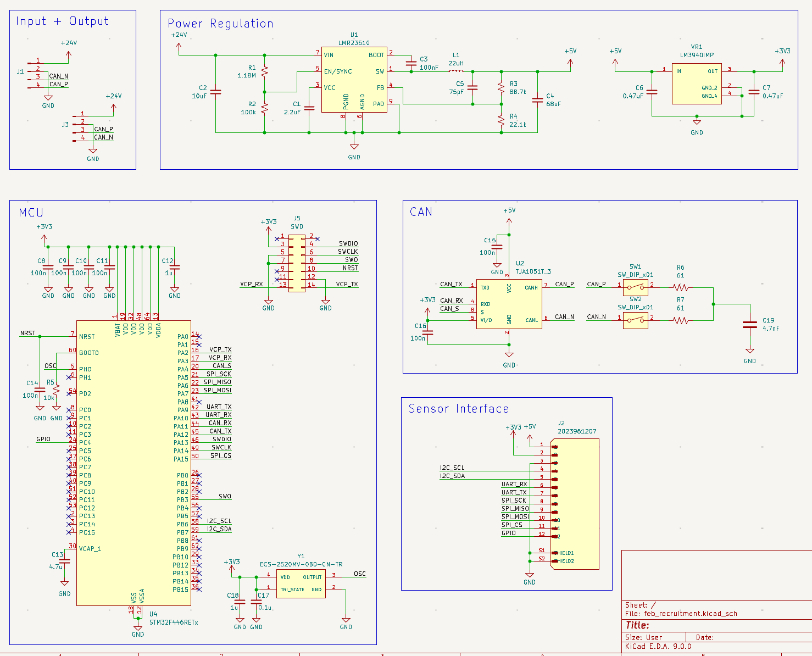
Task: Click the Input + Output section title
Action: click(x=62, y=21)
